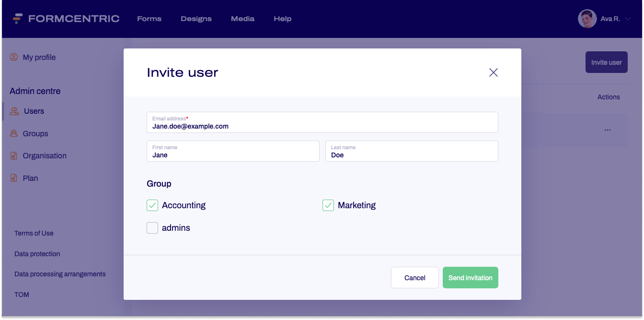Select the Users section icon
Screen dimensions: 644x320
point(13,111)
